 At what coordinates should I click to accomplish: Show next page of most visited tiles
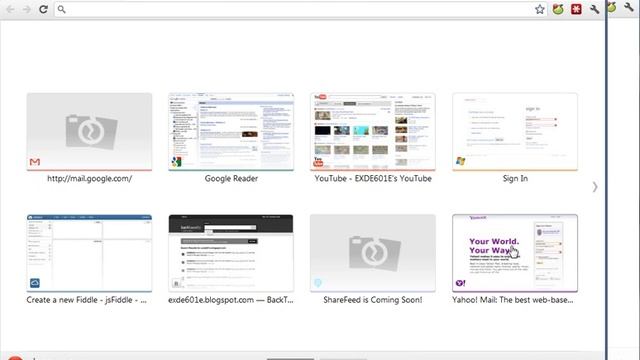[595, 187]
